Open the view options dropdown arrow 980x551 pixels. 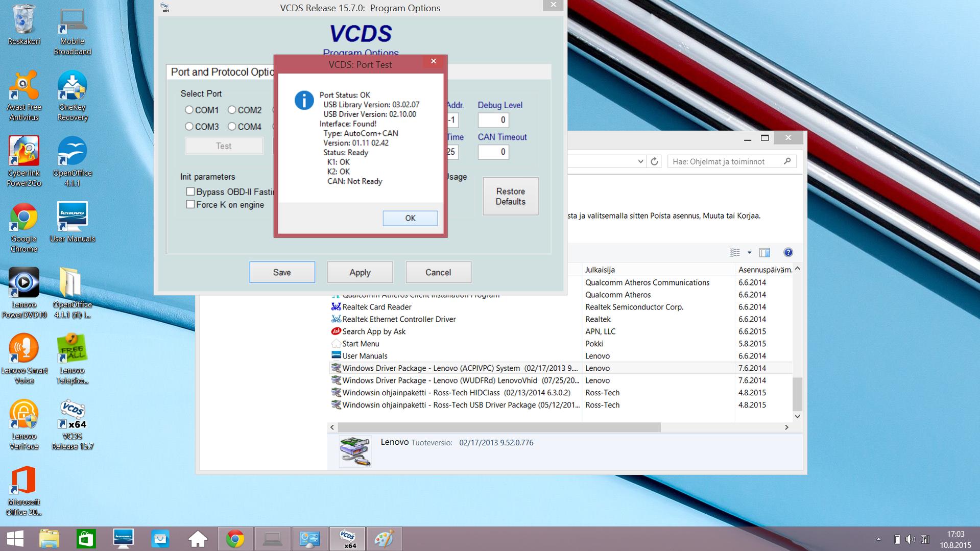[x=749, y=252]
